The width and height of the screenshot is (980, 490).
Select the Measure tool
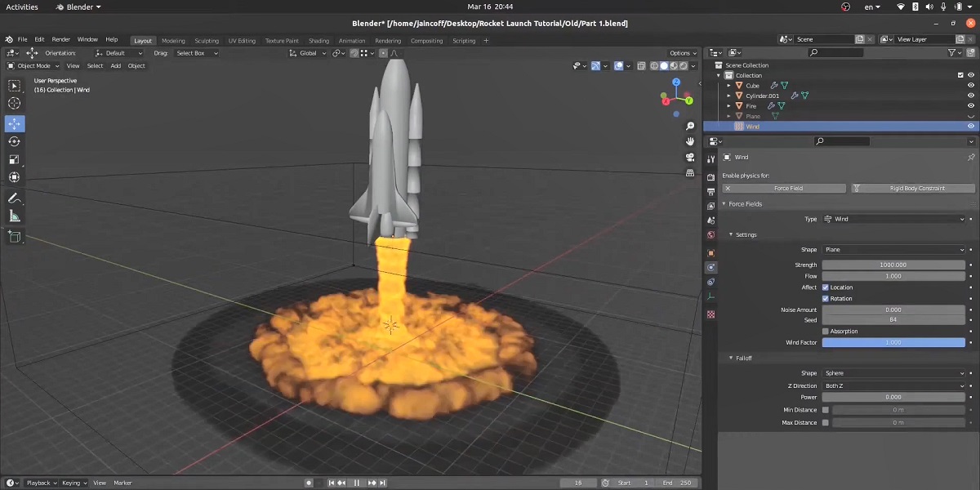tap(14, 216)
